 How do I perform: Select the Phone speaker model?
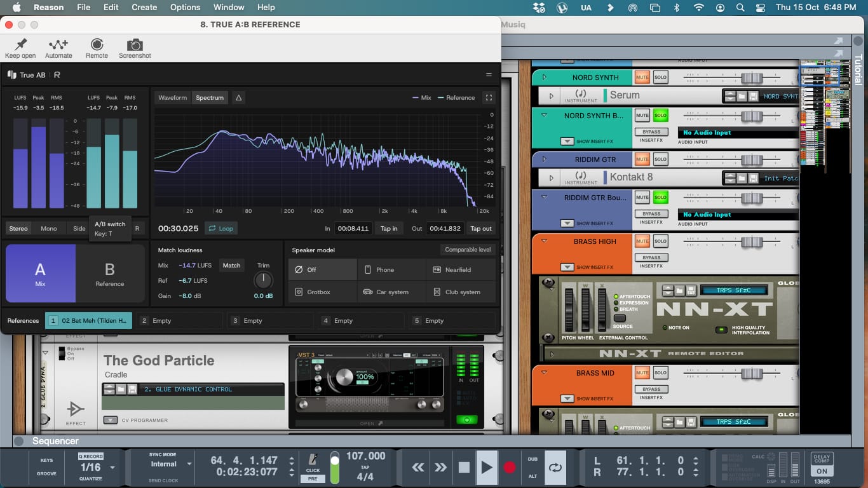392,270
